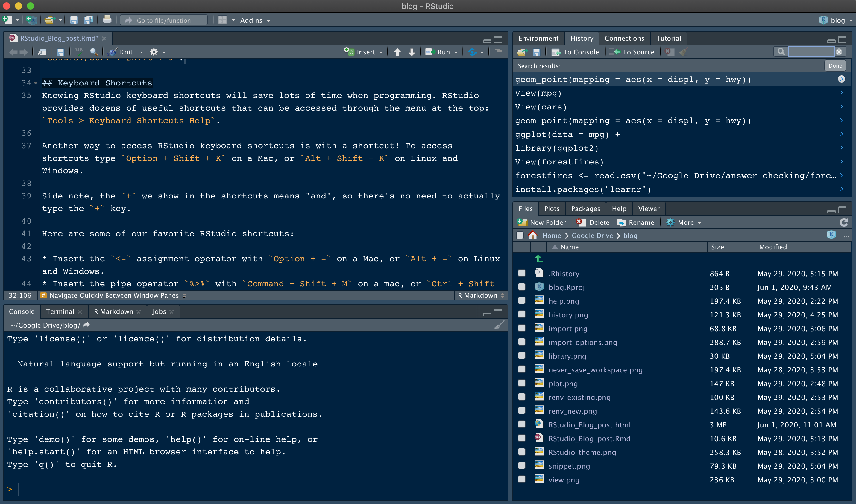This screenshot has width=856, height=504.
Task: Expand the More dropdown in Files toolbar
Action: 685,222
